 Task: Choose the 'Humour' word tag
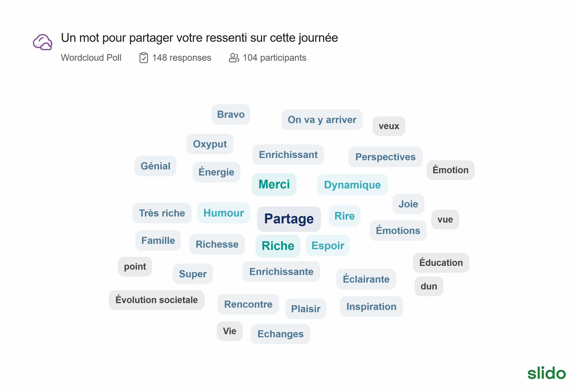click(223, 213)
